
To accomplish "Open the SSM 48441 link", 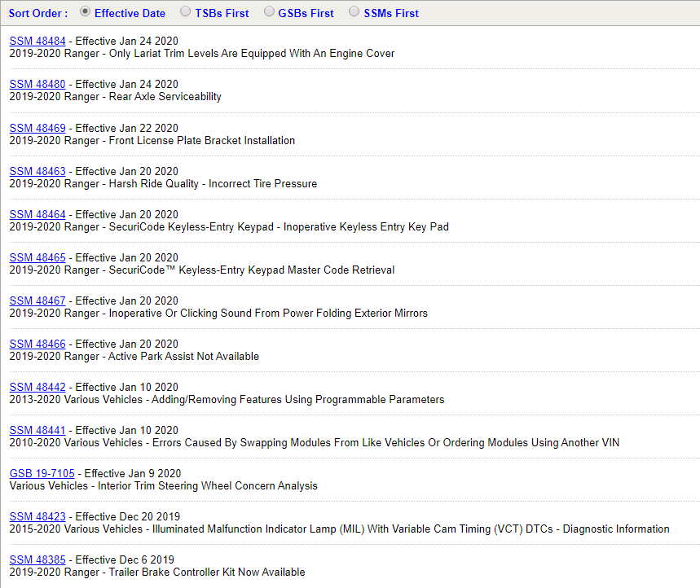I will click(37, 431).
